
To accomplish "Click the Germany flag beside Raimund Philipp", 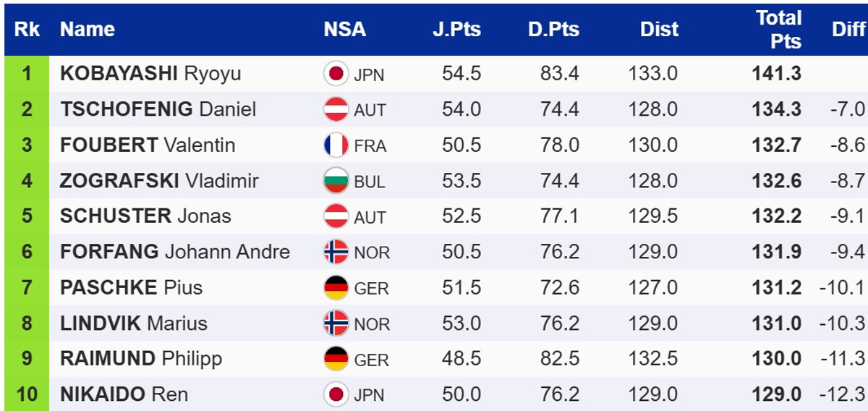I will (x=336, y=359).
